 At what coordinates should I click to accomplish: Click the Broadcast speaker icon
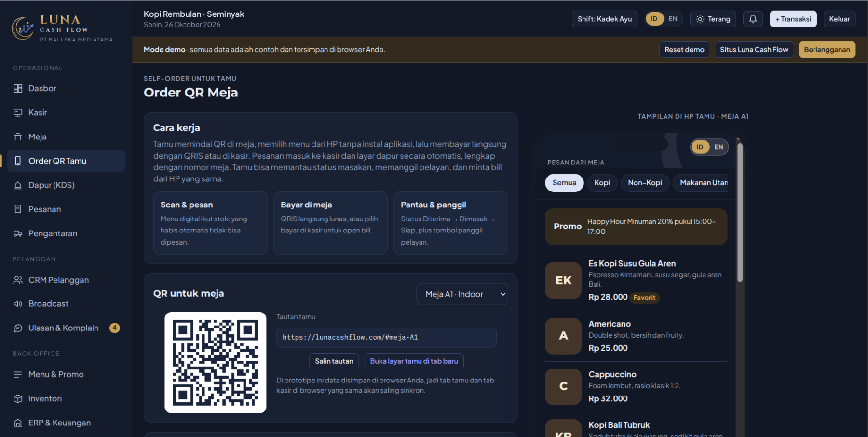click(18, 304)
